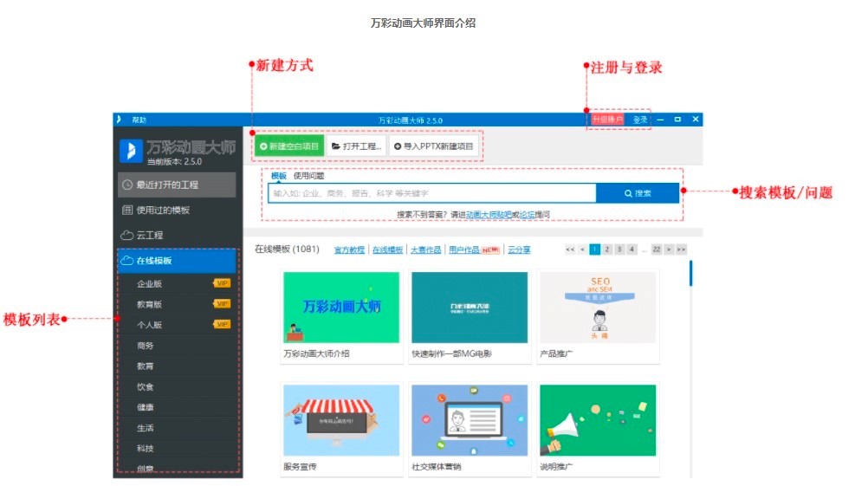Click the 万彩动画大师 logo icon
This screenshot has height=486, width=868.
(x=130, y=150)
